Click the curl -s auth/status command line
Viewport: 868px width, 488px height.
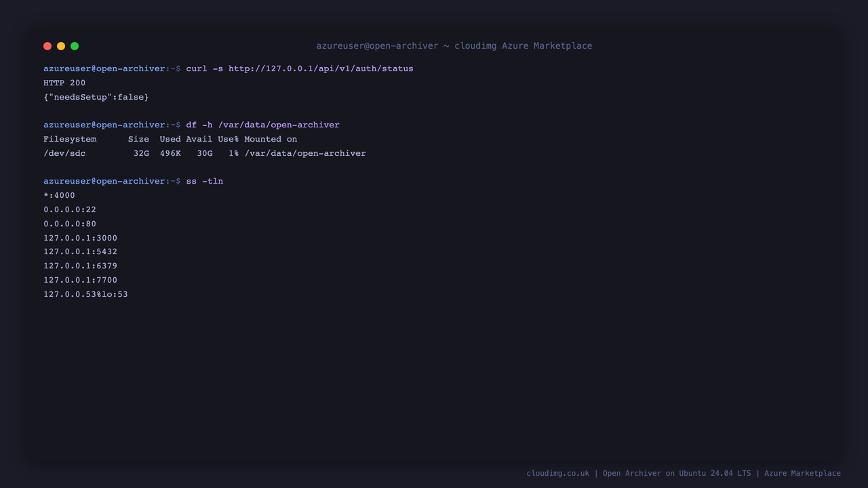(x=300, y=68)
